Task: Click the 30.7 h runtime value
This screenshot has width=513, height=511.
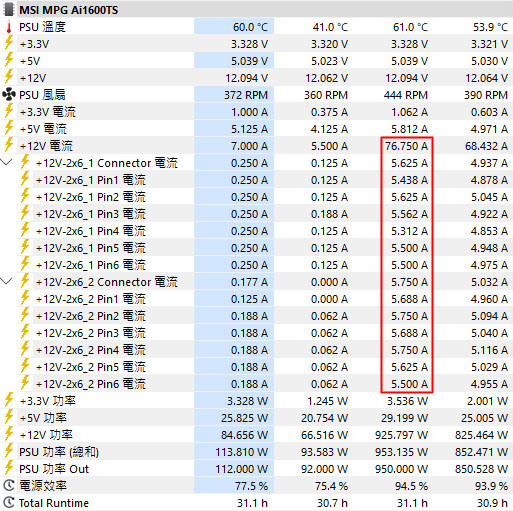Action: coord(332,503)
